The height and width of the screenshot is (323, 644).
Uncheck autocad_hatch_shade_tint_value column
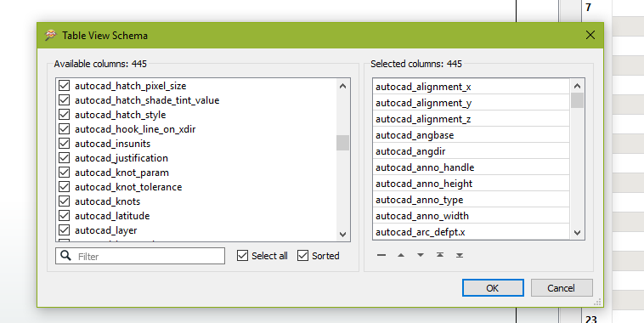[x=64, y=99]
